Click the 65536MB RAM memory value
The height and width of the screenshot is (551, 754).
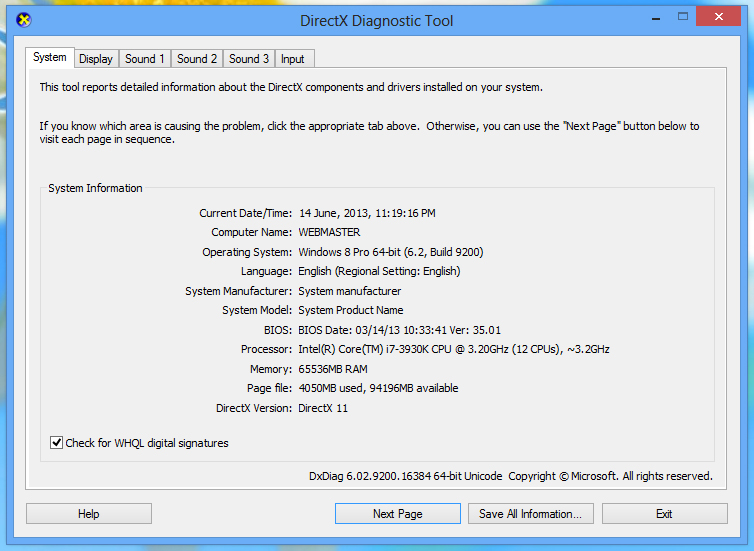333,369
